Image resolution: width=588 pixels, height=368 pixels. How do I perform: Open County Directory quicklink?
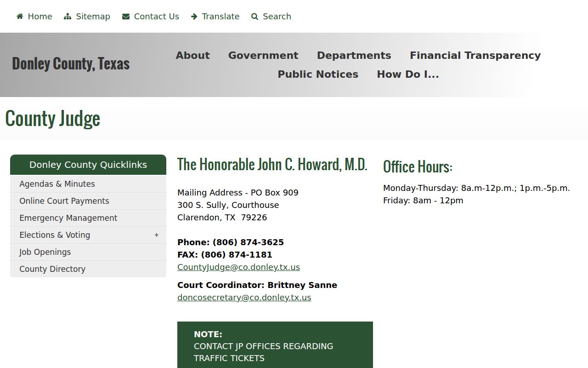point(88,269)
